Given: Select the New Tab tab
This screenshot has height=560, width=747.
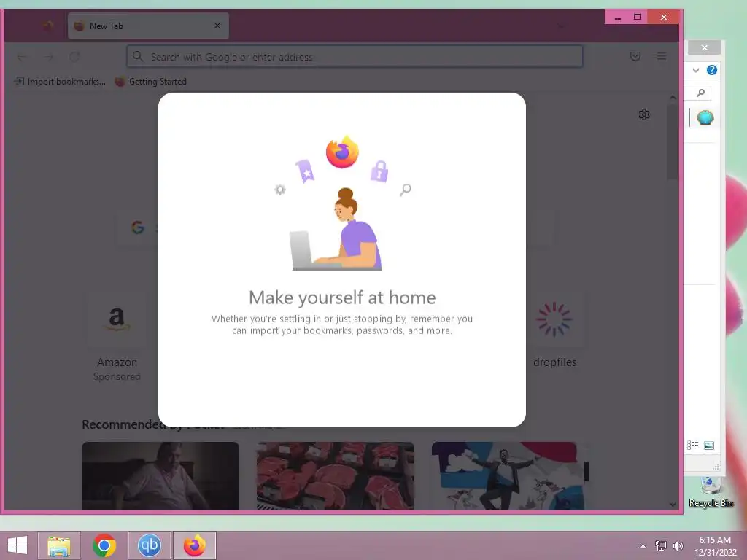Looking at the screenshot, I should (148, 26).
